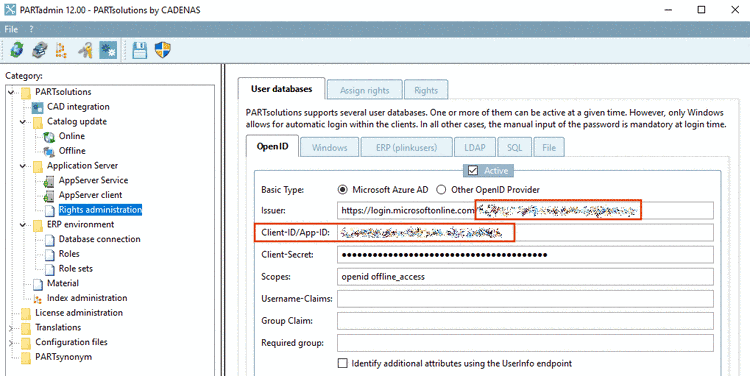Viewport: 750px width, 376px height.
Task: Click the Scopes input field
Action: (x=525, y=277)
